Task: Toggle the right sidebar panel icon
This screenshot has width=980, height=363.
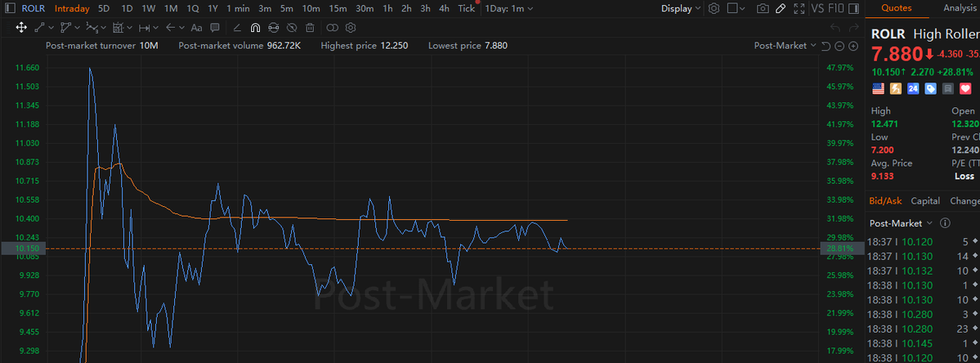Action: point(852,9)
